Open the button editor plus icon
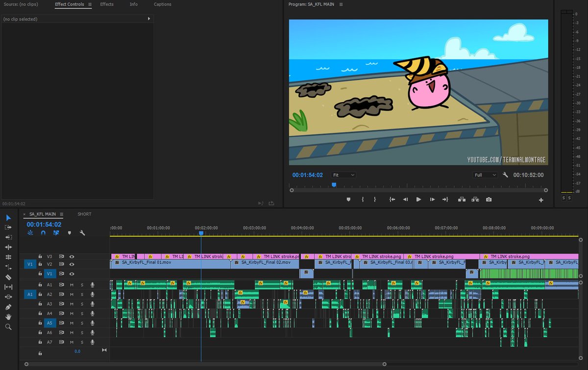 click(541, 200)
